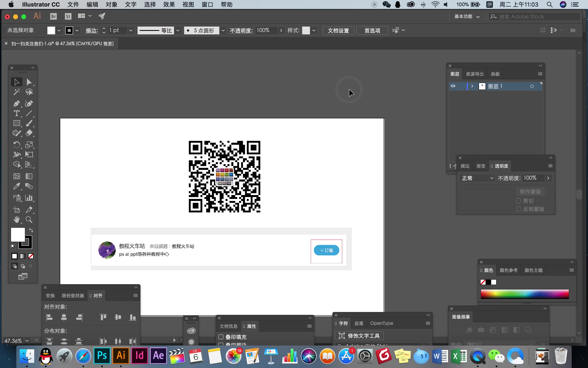
Task: Switch to the 画板 tab
Action: 495,74
